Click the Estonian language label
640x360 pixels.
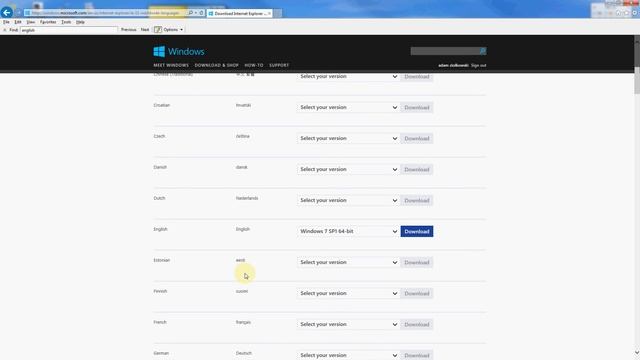tap(162, 260)
